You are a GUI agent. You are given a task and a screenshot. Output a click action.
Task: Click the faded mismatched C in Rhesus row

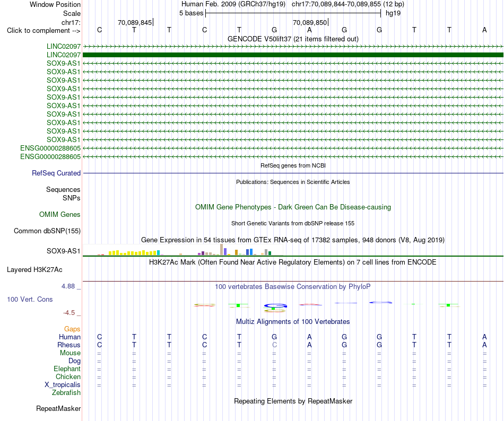274,345
